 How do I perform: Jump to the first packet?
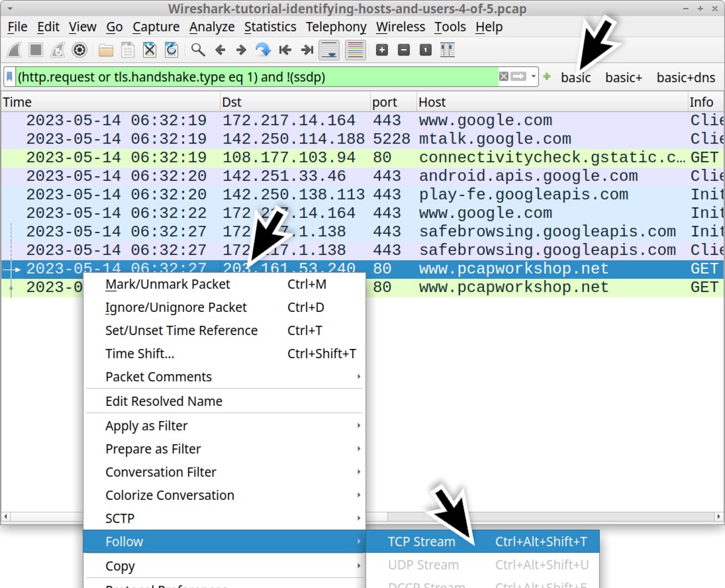[x=285, y=50]
